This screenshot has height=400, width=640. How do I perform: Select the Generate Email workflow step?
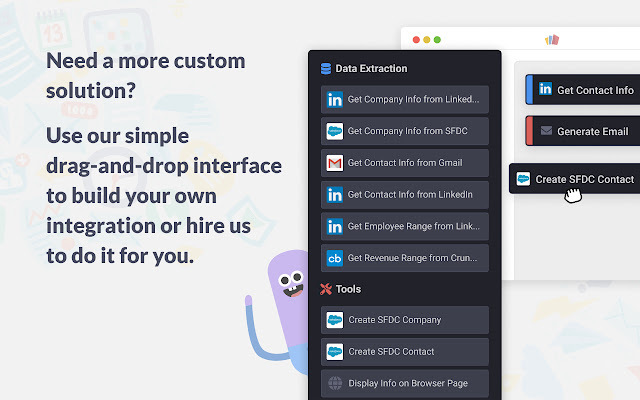click(582, 131)
